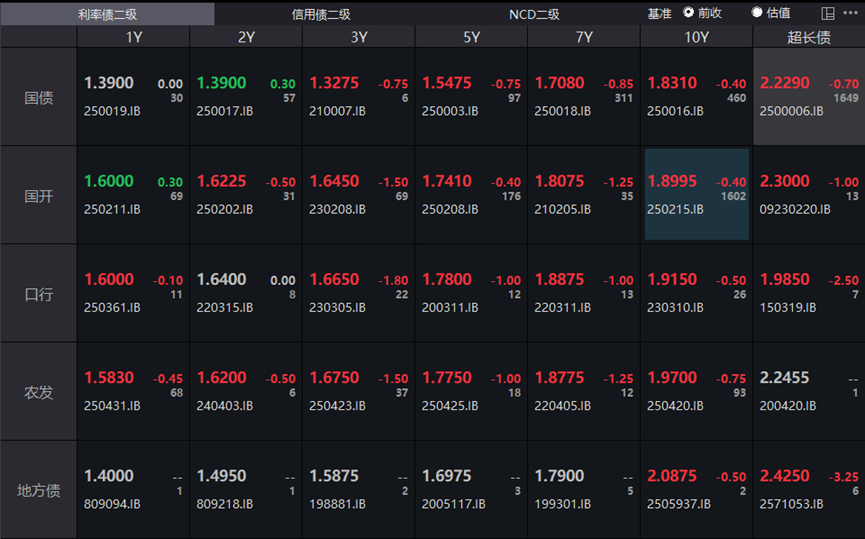The width and height of the screenshot is (865, 539).
Task: Open the three-dot more options menu
Action: (850, 13)
